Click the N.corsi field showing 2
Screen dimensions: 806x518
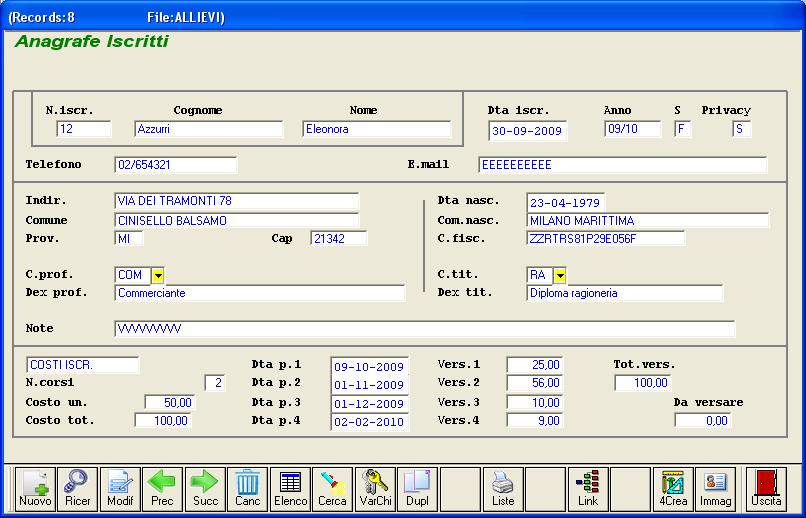(x=215, y=383)
